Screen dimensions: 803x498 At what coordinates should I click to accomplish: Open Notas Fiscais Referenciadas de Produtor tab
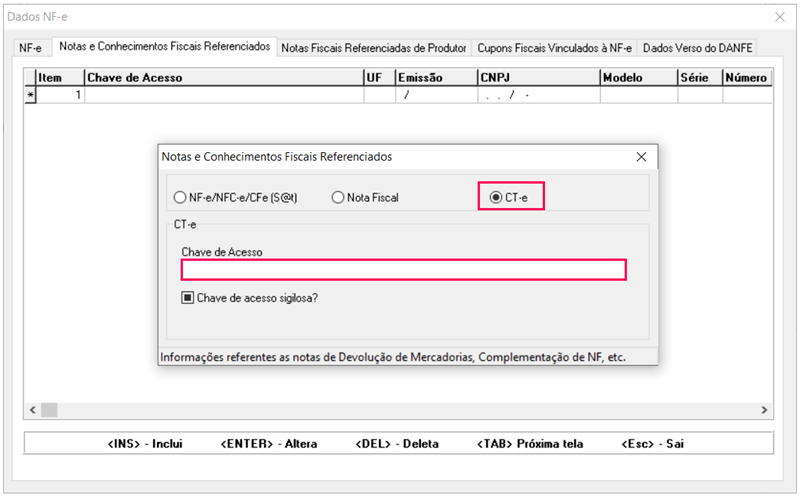point(374,48)
